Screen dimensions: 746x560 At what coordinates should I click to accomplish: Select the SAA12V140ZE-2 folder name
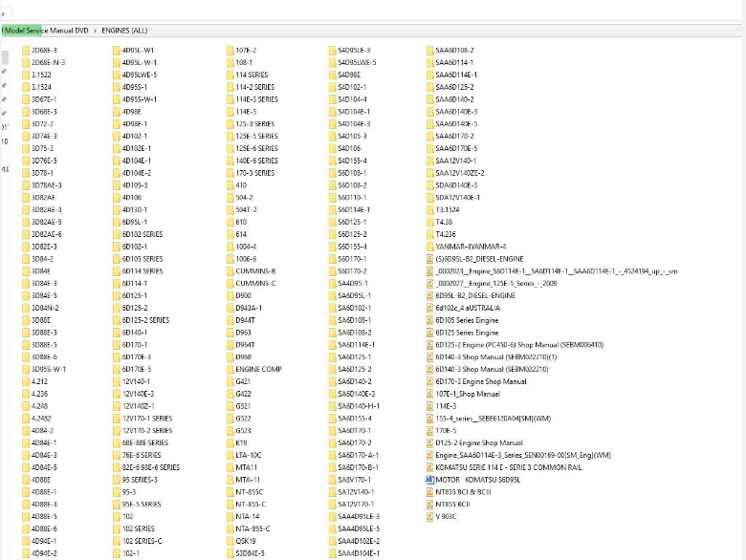460,173
